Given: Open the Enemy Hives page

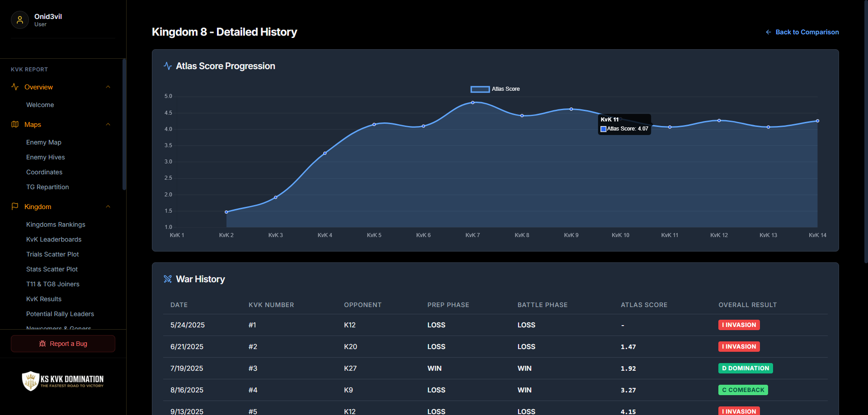Looking at the screenshot, I should (46, 157).
